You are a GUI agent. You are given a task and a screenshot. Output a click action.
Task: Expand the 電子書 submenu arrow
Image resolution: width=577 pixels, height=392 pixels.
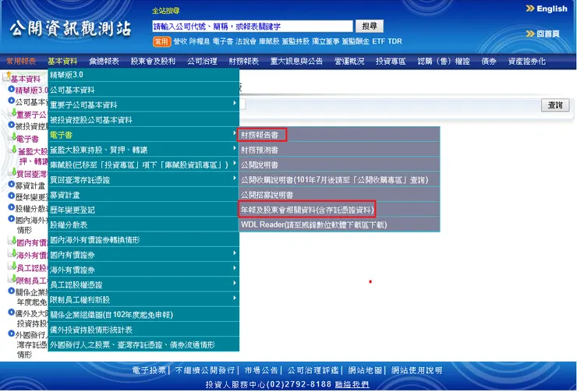(235, 133)
